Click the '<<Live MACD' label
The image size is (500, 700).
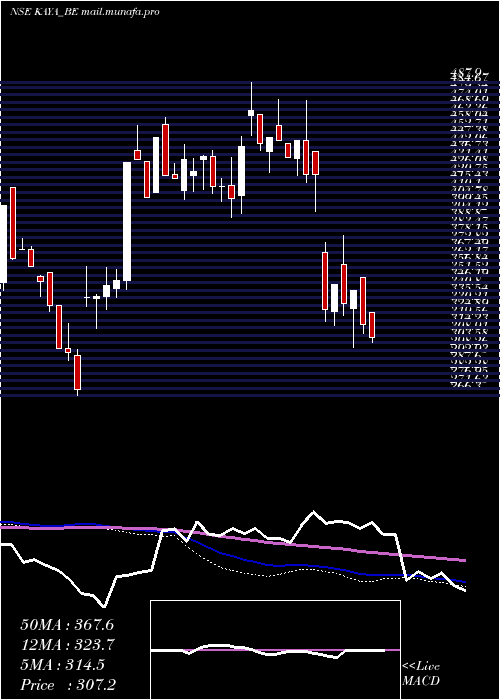[x=421, y=674]
